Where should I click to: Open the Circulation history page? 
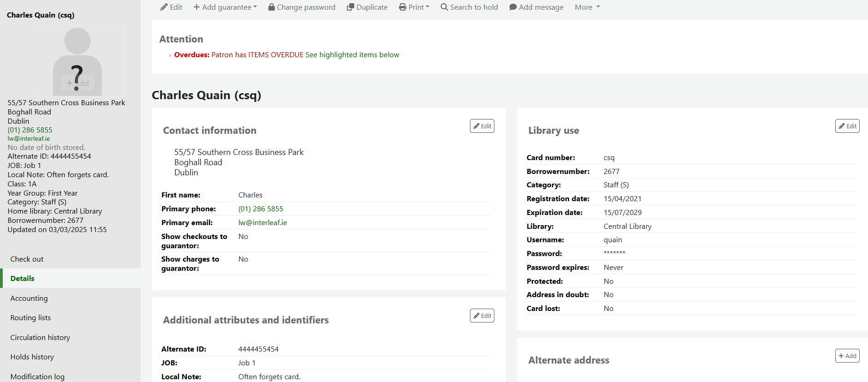(40, 338)
